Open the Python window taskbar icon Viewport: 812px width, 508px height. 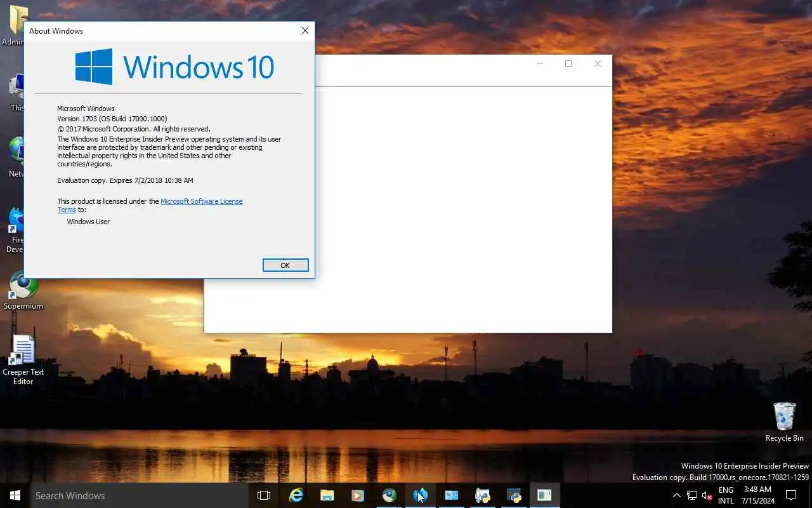click(514, 495)
